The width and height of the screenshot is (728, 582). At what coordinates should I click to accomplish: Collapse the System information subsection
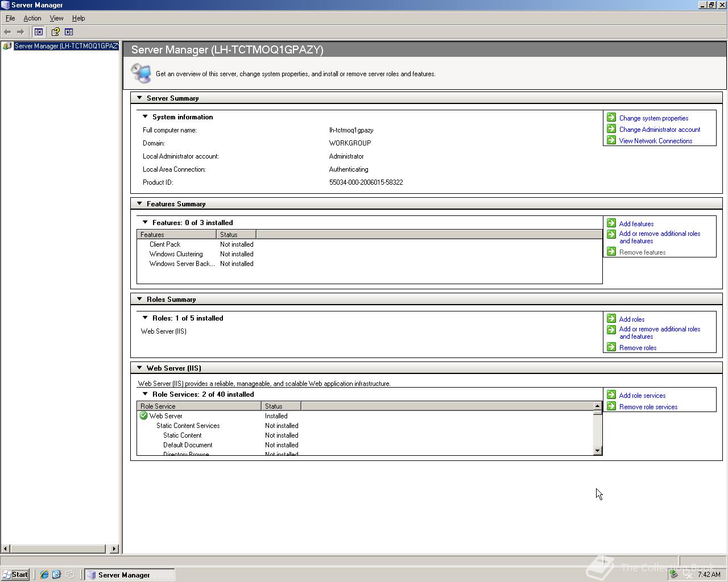coord(145,117)
